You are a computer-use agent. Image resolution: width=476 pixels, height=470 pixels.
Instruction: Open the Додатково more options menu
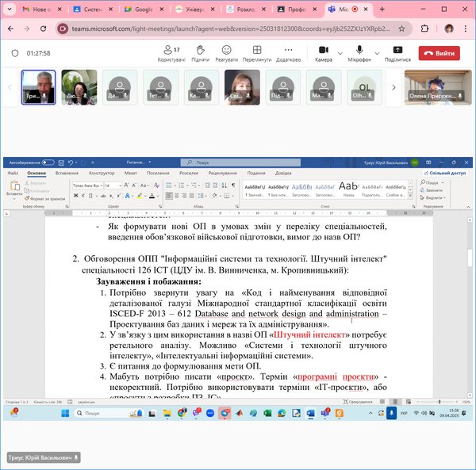pos(288,52)
